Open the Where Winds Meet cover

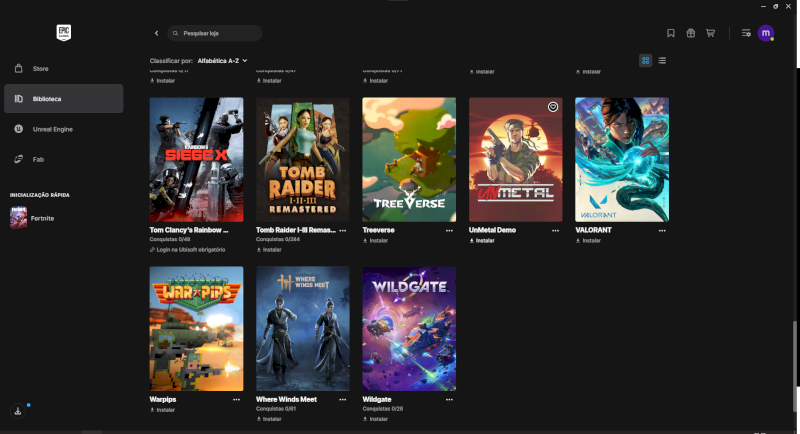(x=303, y=329)
